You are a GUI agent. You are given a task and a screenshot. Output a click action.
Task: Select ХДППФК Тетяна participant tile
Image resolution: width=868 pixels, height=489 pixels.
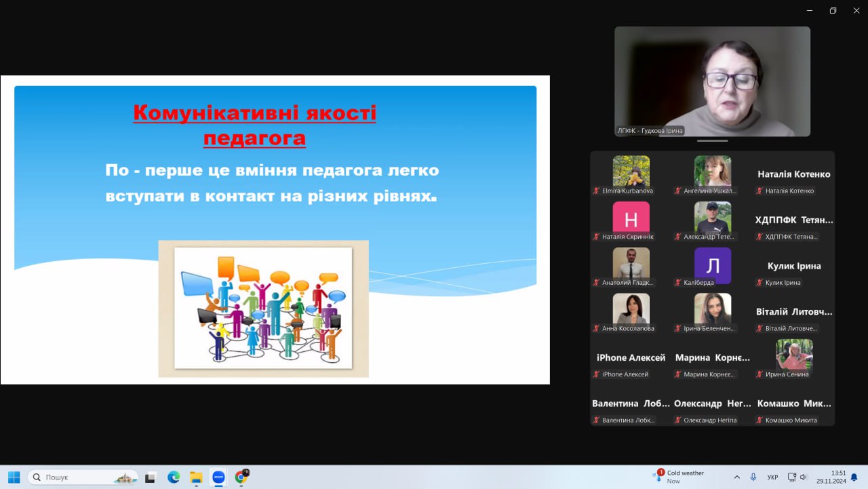click(x=793, y=221)
